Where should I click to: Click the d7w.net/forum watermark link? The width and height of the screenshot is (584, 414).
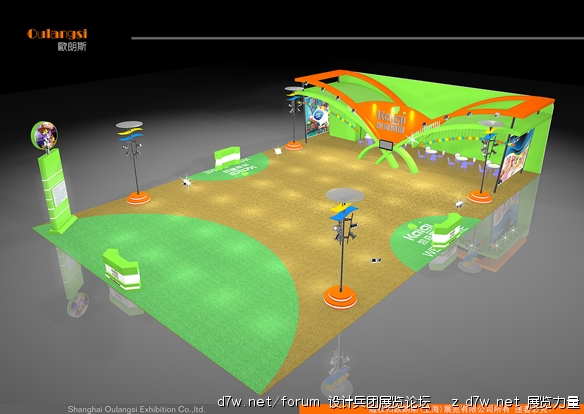coord(269,402)
